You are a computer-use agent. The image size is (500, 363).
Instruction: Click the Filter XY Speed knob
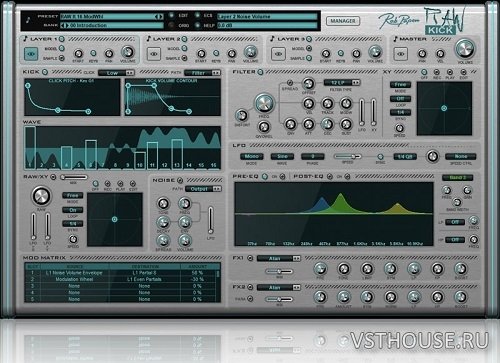click(399, 128)
